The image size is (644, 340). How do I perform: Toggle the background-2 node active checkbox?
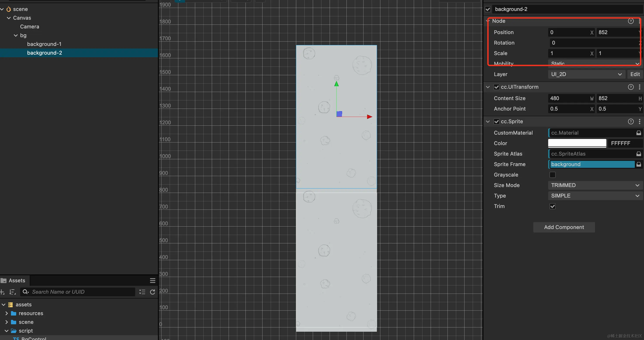click(x=488, y=9)
